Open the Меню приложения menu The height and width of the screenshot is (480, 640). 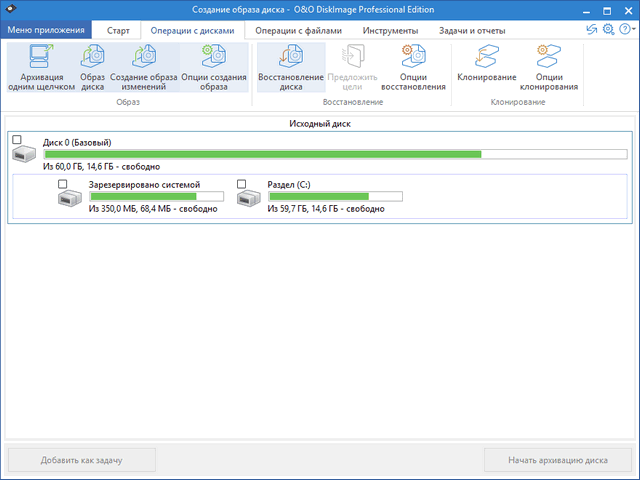(46, 30)
